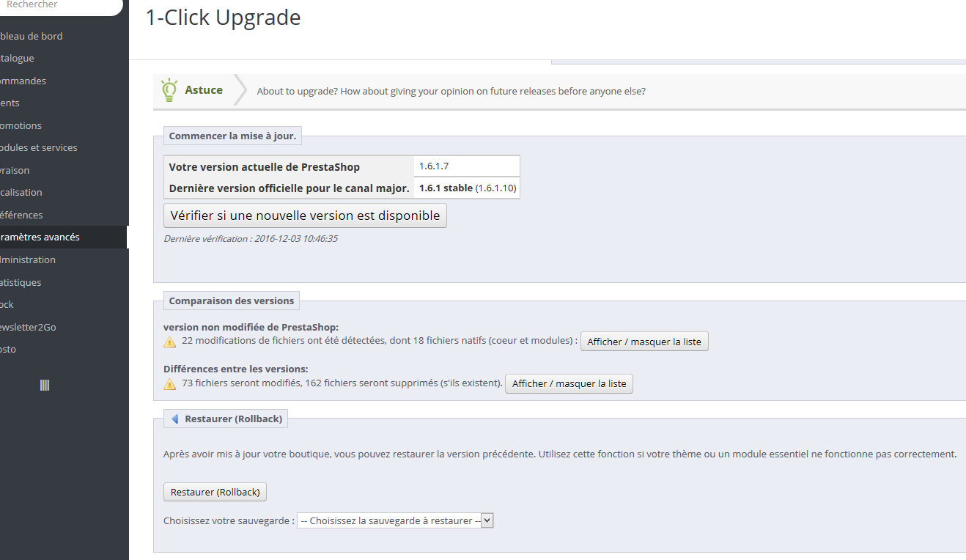Click the latest version 1.6.1 stable (1.6.1.10)
This screenshot has width=966, height=560.
coord(468,188)
